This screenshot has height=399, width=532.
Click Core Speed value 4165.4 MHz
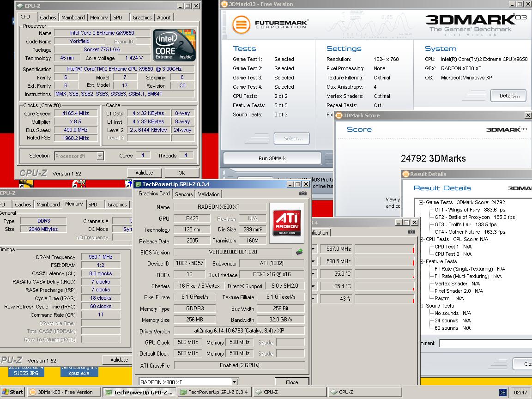[x=76, y=113]
